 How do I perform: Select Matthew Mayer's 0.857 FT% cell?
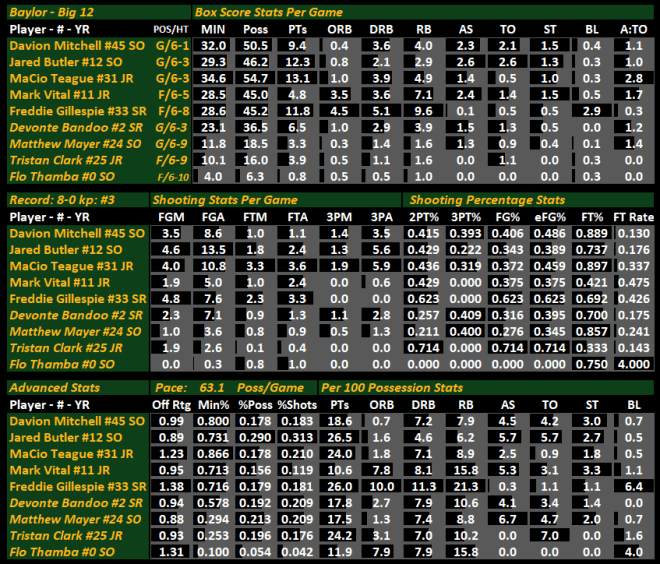(x=592, y=332)
